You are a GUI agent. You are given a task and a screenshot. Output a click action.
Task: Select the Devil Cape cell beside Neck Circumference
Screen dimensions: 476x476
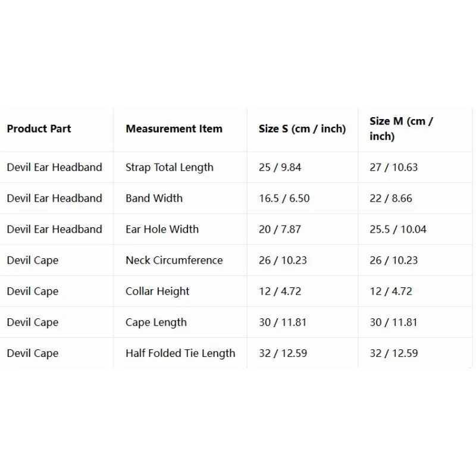pos(33,261)
